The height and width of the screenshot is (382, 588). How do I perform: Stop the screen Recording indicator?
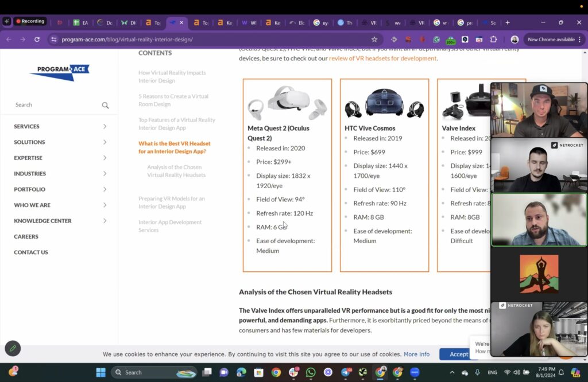pos(30,21)
